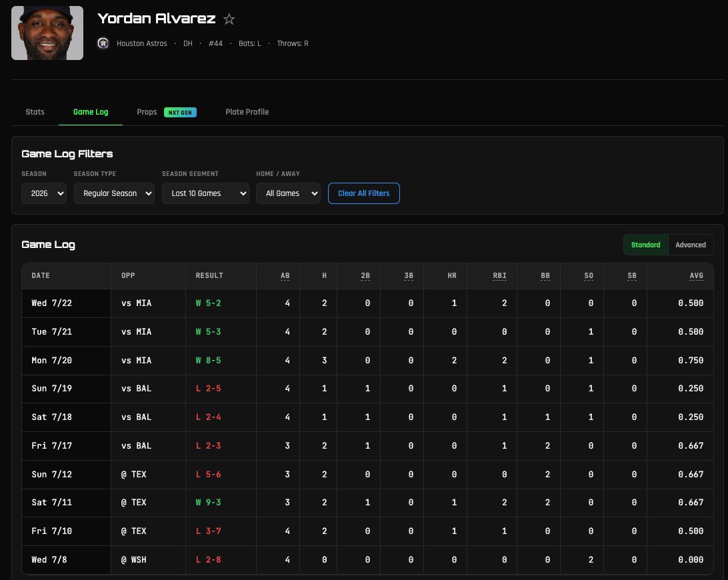Click the W 5-2 result
728x580 pixels.
point(209,303)
